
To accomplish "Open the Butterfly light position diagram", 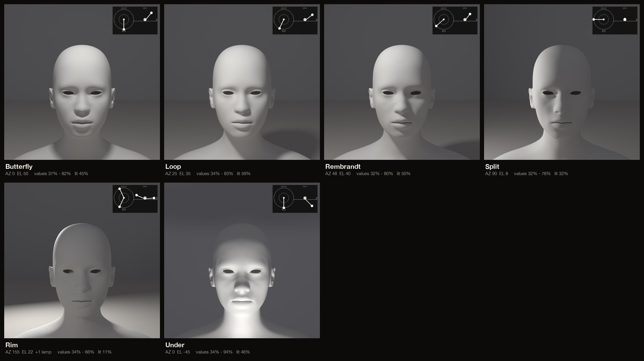I will (x=135, y=20).
